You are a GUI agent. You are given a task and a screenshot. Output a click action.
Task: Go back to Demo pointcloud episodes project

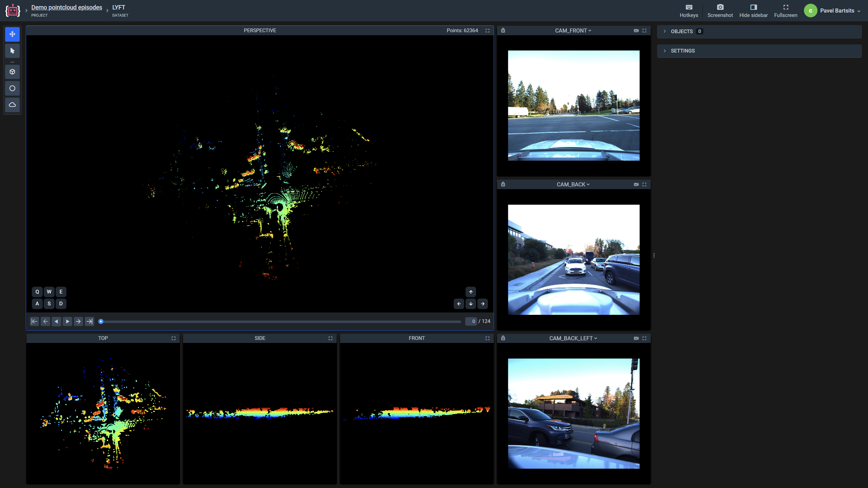[x=66, y=7]
